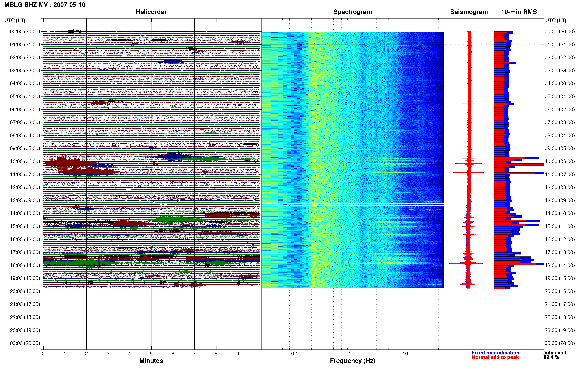Click the '82.4 %' data availability value

click(551, 357)
